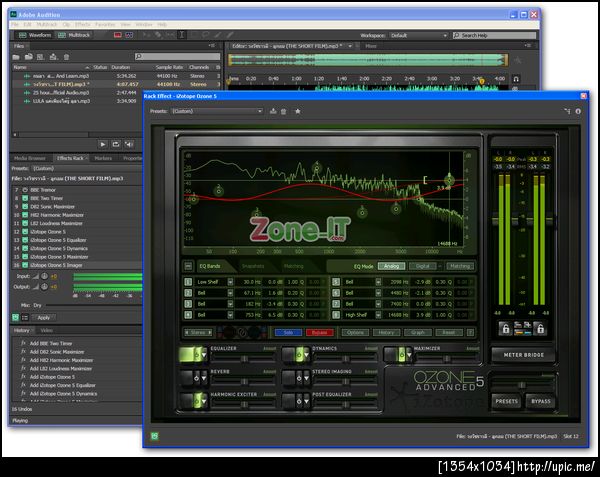Select the Snapshots tab in Ozone
This screenshot has width=600, height=477.
[x=253, y=266]
